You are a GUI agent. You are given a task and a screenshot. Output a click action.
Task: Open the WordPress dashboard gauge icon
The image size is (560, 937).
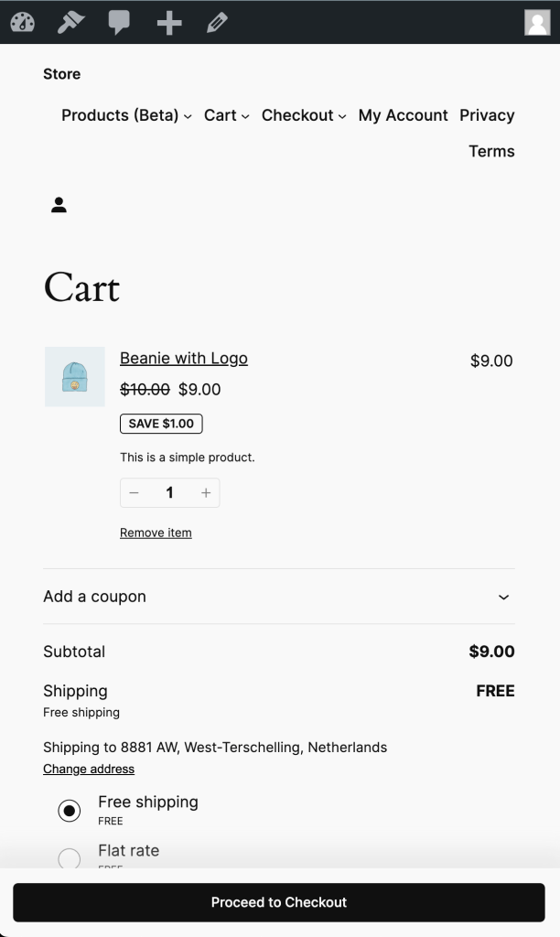click(22, 22)
